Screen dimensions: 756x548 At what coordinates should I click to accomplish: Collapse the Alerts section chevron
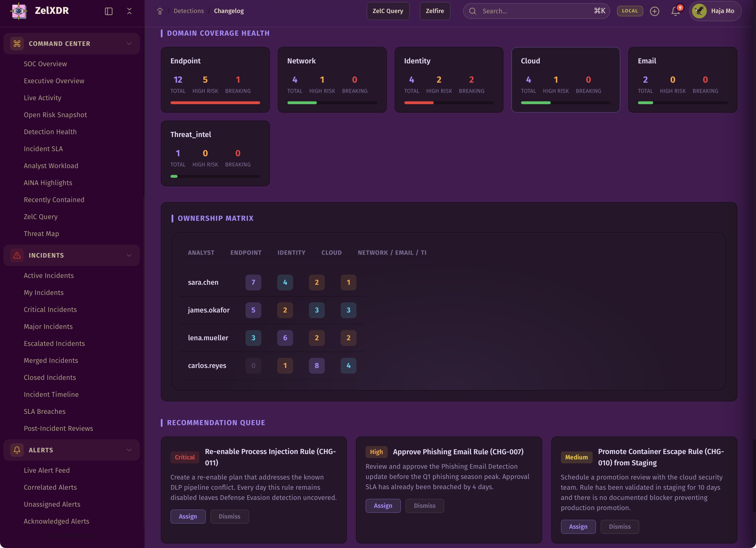129,450
